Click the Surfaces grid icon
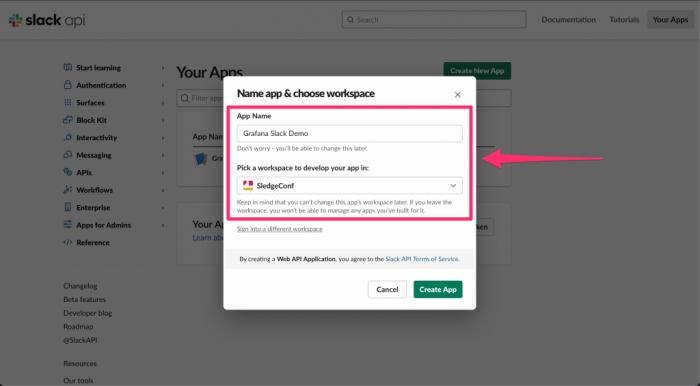 click(68, 102)
